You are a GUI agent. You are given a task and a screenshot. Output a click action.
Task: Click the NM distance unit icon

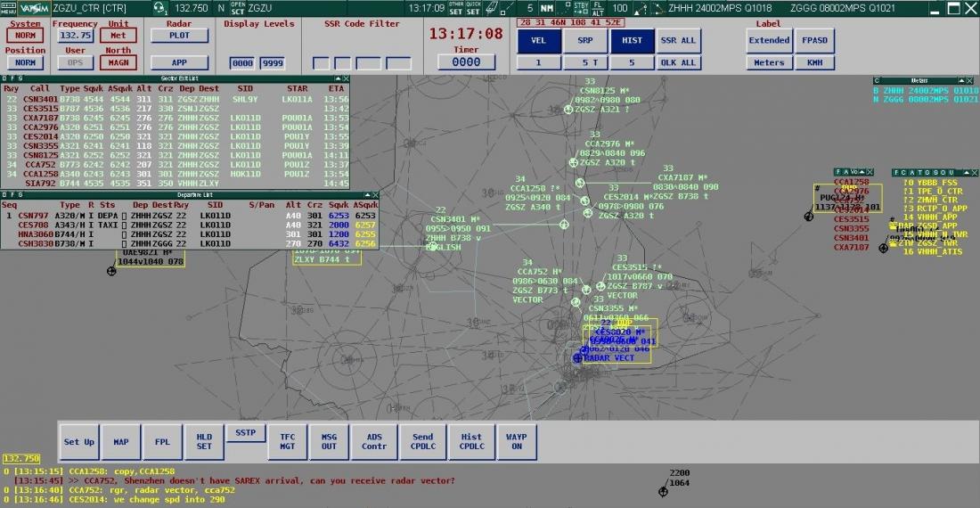(547, 8)
